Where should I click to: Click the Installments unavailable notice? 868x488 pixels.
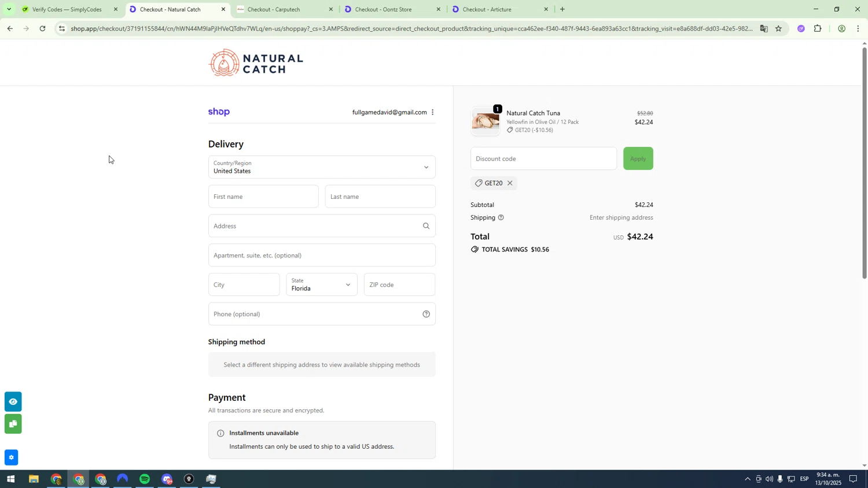point(322,440)
